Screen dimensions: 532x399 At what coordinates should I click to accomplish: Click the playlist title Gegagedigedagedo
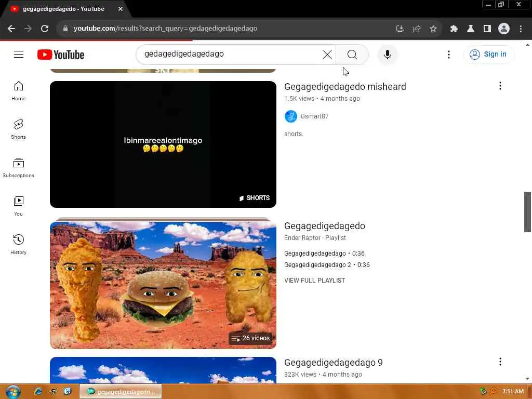(324, 226)
